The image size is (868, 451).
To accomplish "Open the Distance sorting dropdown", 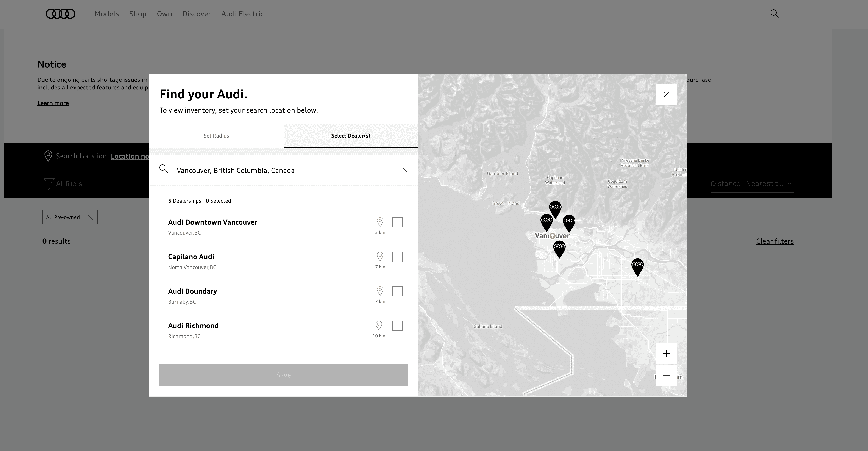I will pyautogui.click(x=752, y=184).
